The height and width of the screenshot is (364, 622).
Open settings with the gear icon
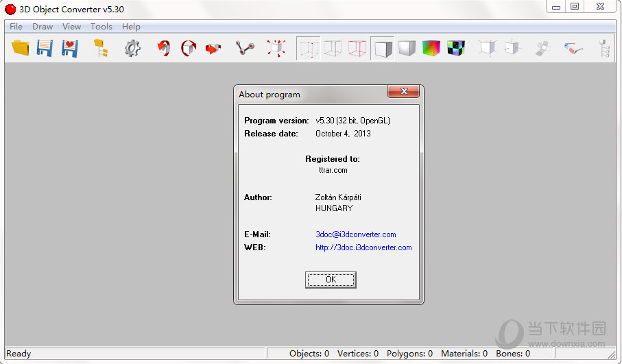point(132,48)
